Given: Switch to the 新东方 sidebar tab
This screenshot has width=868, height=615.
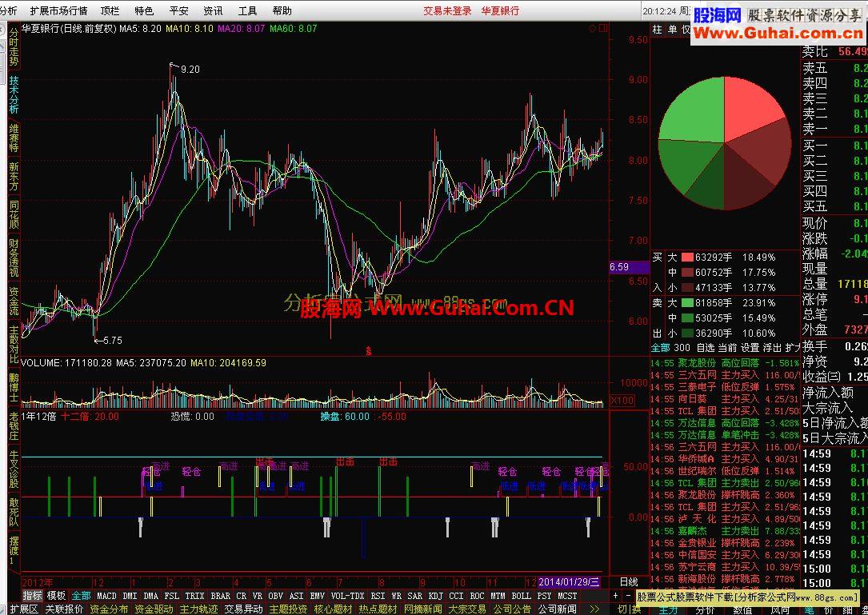Looking at the screenshot, I should [x=14, y=177].
